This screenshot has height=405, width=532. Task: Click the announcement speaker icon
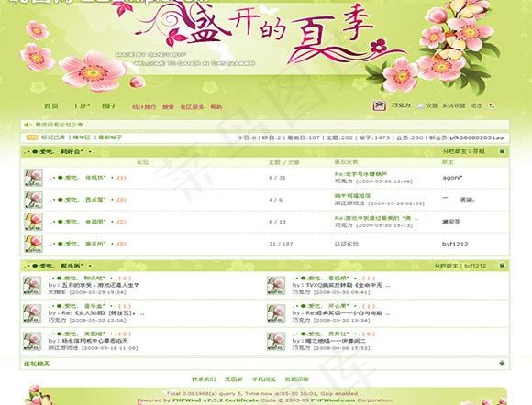pyautogui.click(x=28, y=125)
